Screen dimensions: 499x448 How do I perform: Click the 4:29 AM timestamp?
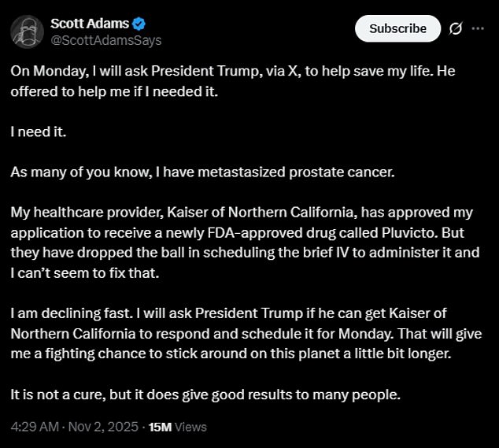pyautogui.click(x=36, y=427)
